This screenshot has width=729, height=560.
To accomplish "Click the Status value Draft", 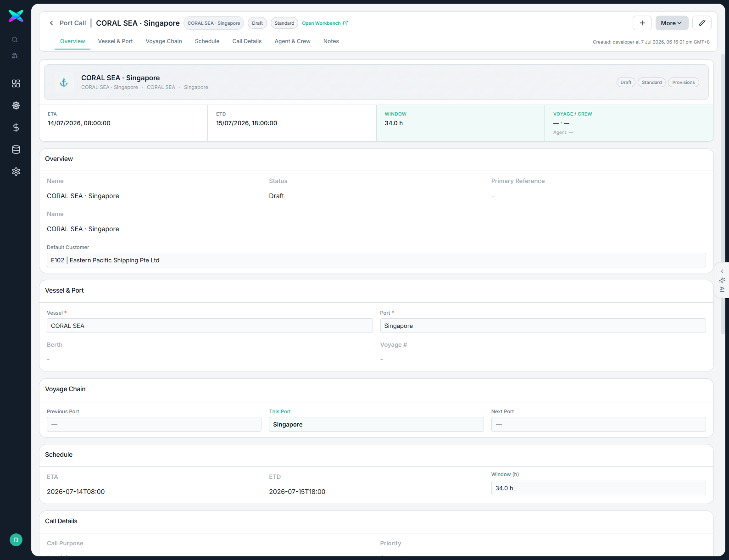I will click(x=276, y=196).
